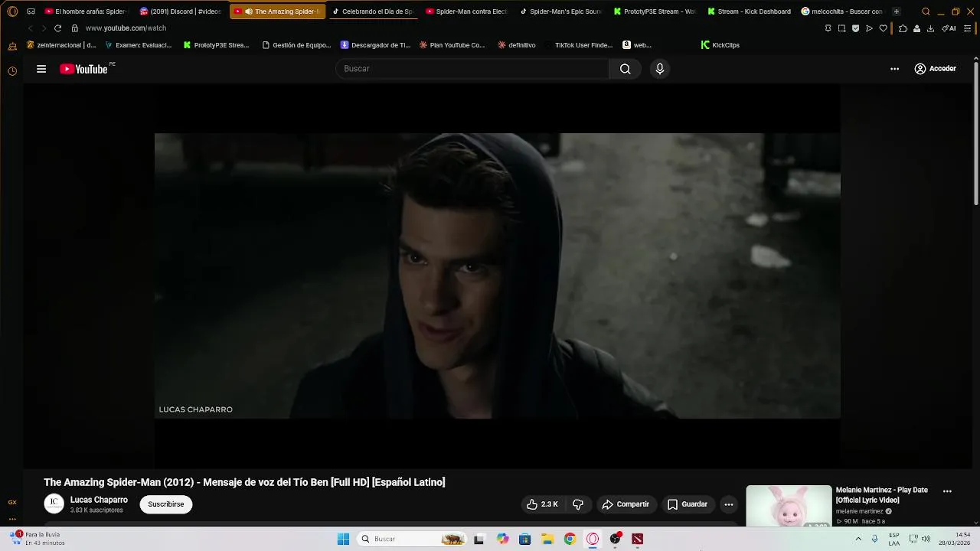This screenshot has height=551, width=980.
Task: Like the video with thumbs-up 2.3 K
Action: 541,504
